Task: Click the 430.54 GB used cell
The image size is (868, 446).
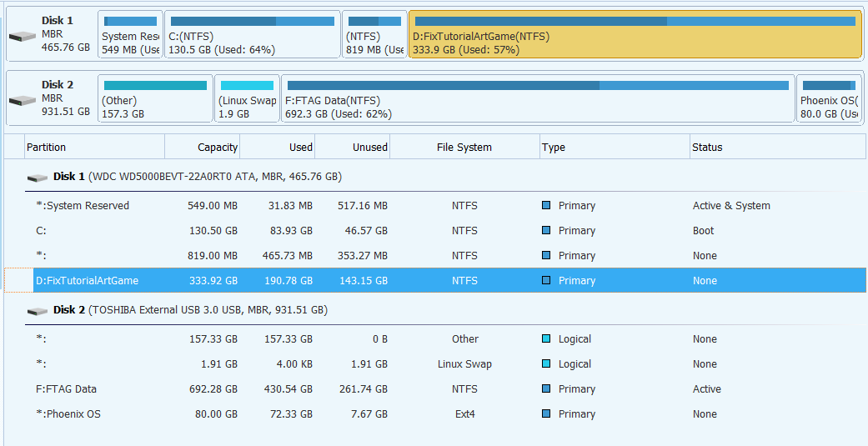Action: click(288, 388)
